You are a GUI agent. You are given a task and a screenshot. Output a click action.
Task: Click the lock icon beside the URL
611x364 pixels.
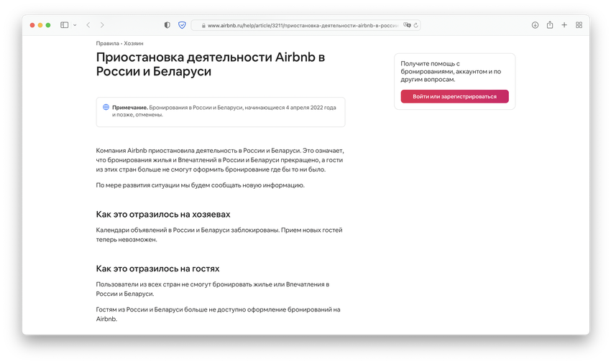(203, 25)
